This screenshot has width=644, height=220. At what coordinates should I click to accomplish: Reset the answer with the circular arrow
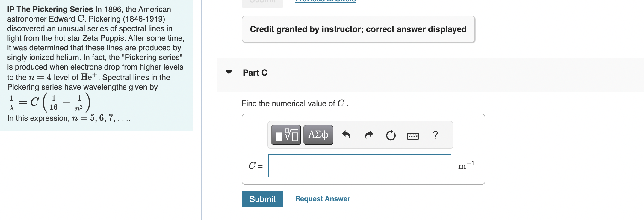(x=391, y=135)
